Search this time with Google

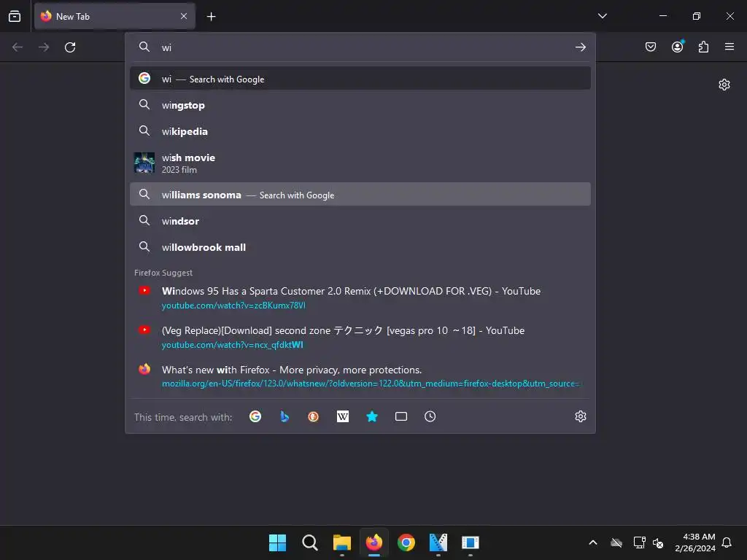click(x=255, y=416)
